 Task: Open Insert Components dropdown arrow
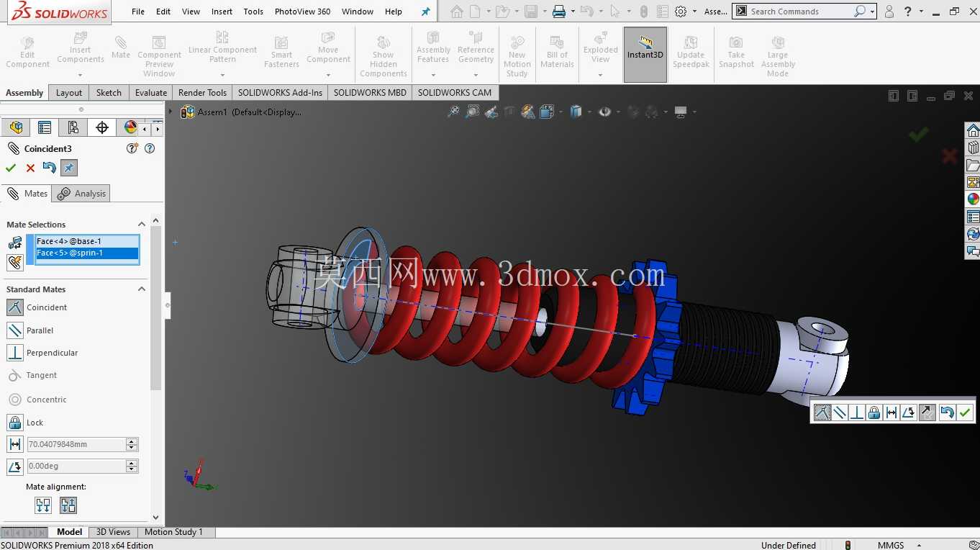pyautogui.click(x=80, y=75)
